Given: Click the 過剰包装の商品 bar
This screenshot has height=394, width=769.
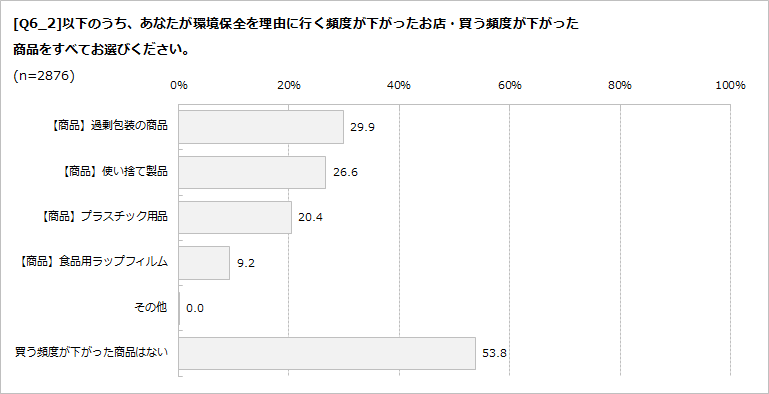Looking at the screenshot, I should (x=261, y=127).
